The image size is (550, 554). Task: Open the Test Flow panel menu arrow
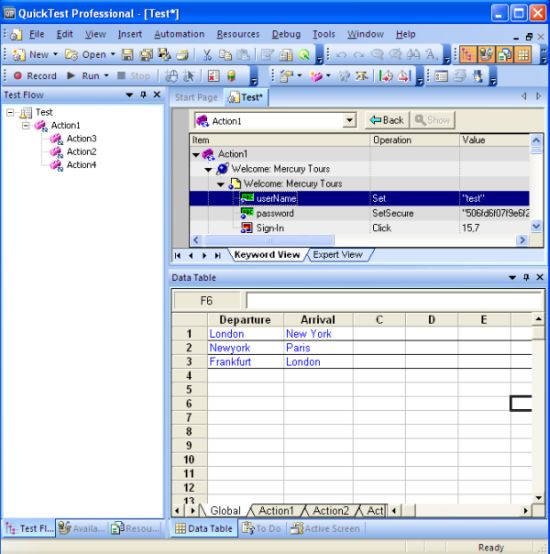(129, 95)
